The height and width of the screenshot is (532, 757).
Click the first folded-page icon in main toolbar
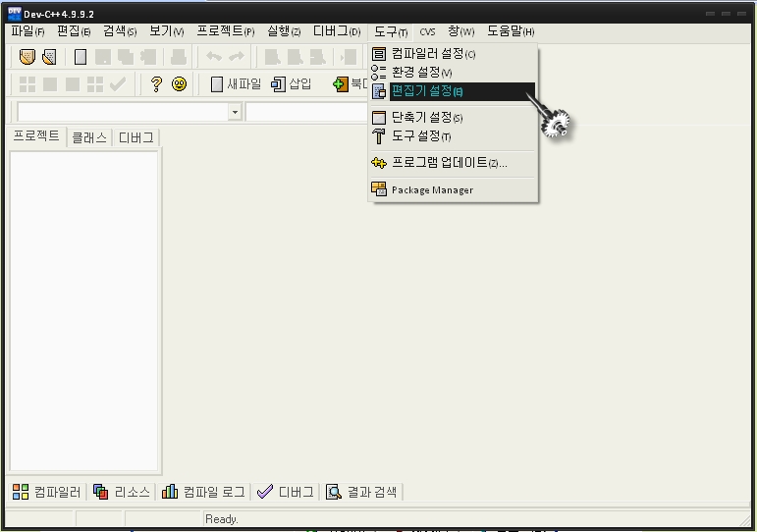(x=27, y=57)
